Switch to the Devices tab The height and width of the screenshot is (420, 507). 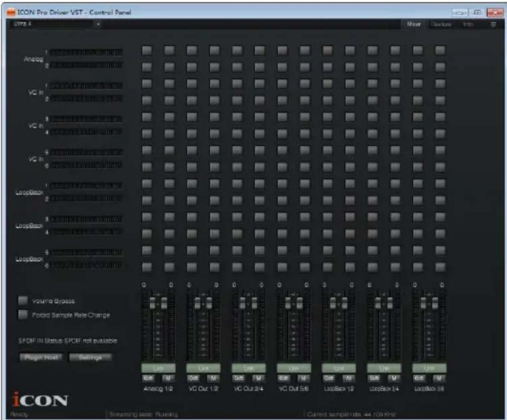441,24
